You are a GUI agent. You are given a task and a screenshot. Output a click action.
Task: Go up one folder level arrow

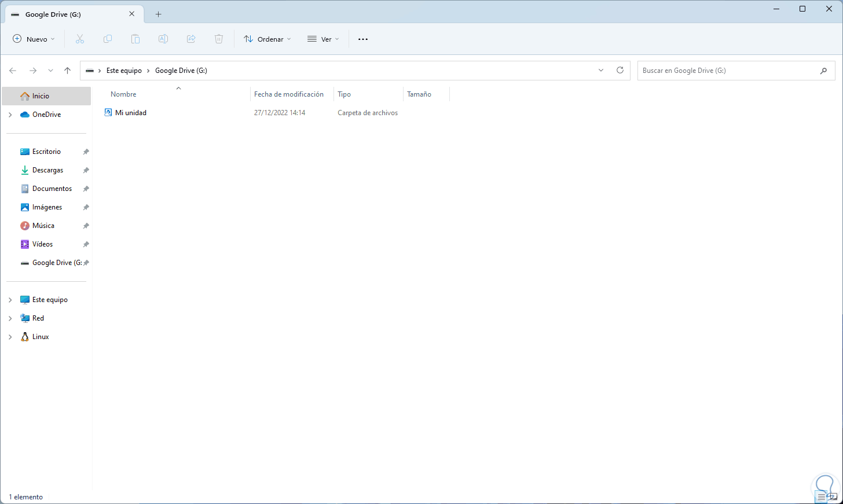(68, 71)
